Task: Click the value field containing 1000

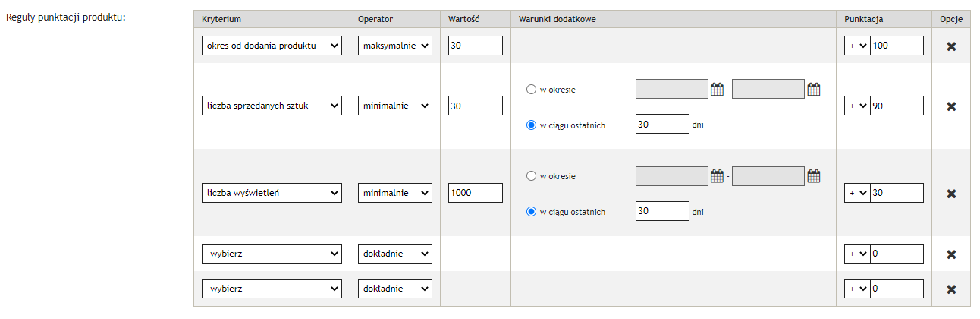Action: pos(475,193)
